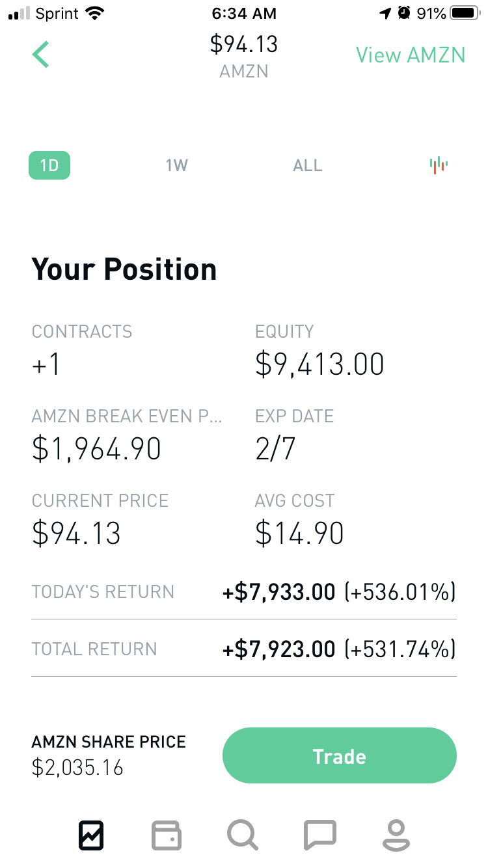Switch to the 1W chart range
The image size is (488, 868).
click(176, 165)
